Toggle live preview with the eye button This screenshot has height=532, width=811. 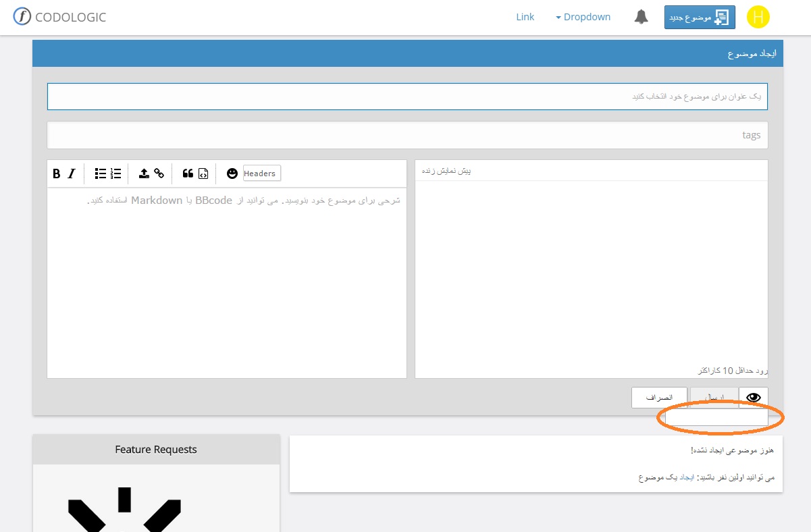(x=754, y=398)
